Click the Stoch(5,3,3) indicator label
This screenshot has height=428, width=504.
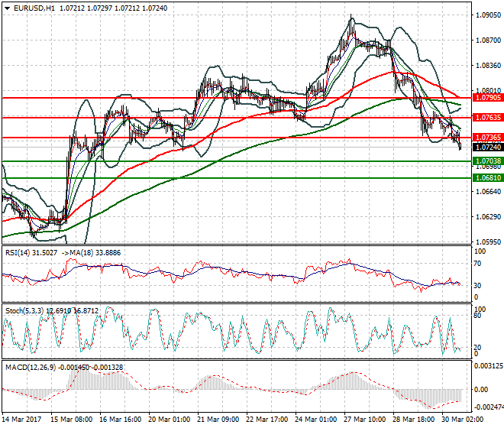point(25,311)
